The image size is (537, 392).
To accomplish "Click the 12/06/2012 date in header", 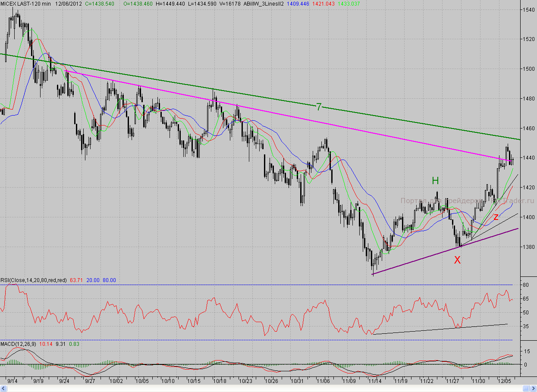I will [x=69, y=3].
